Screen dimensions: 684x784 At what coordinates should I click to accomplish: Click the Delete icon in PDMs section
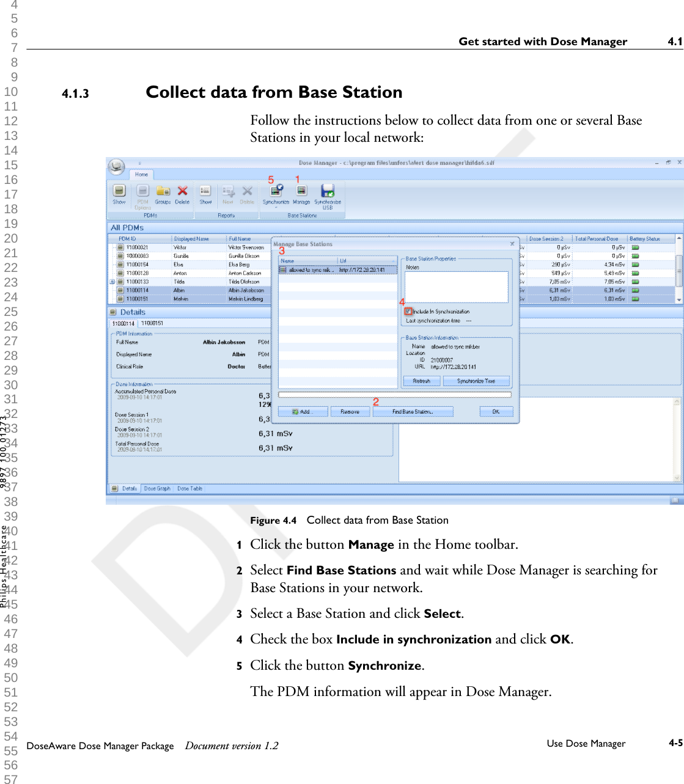click(182, 190)
